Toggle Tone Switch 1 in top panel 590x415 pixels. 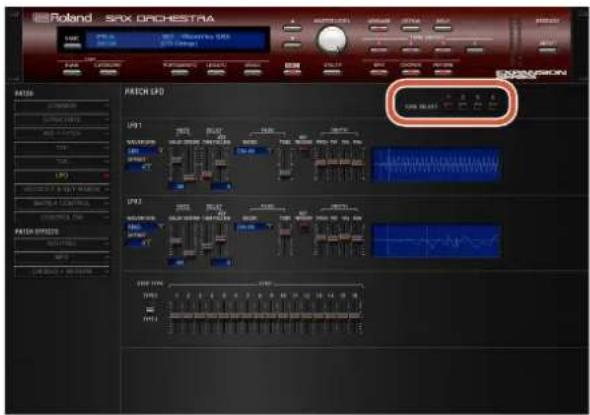coord(379,50)
